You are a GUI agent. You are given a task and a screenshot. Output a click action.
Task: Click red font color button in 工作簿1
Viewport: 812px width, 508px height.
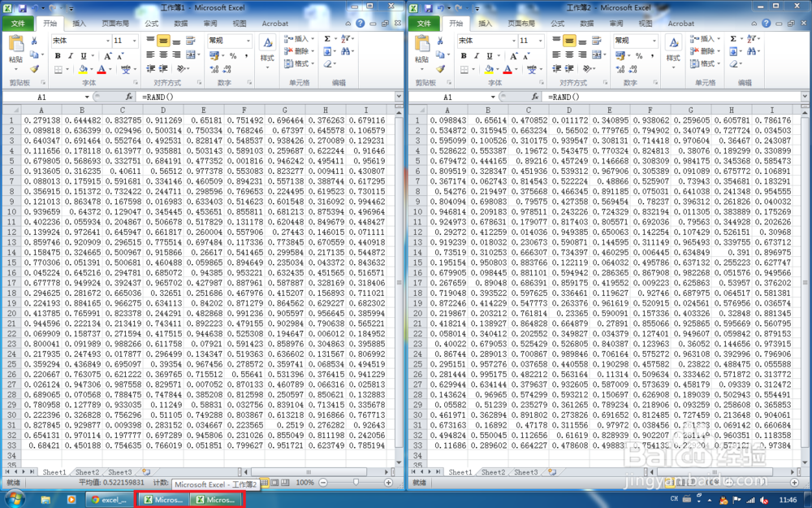(101, 69)
